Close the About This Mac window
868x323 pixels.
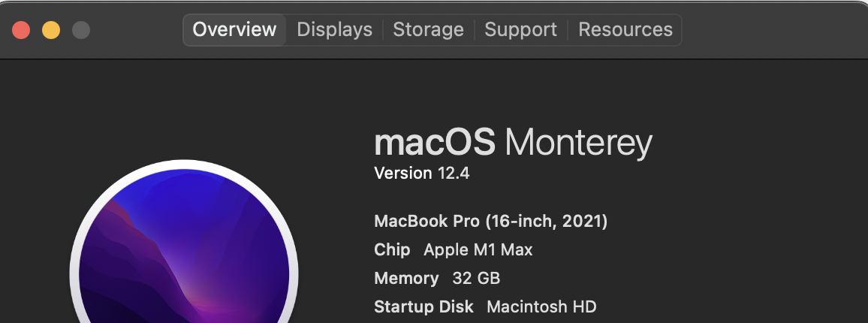21,30
